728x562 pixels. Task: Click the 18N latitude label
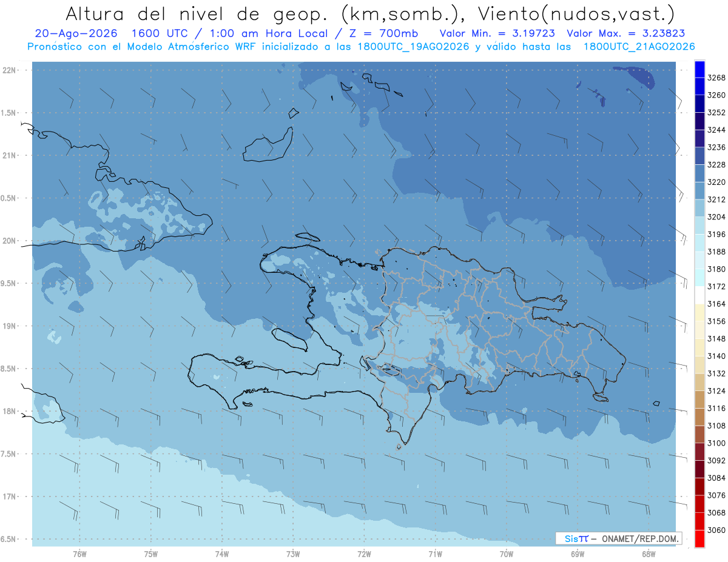10,411
